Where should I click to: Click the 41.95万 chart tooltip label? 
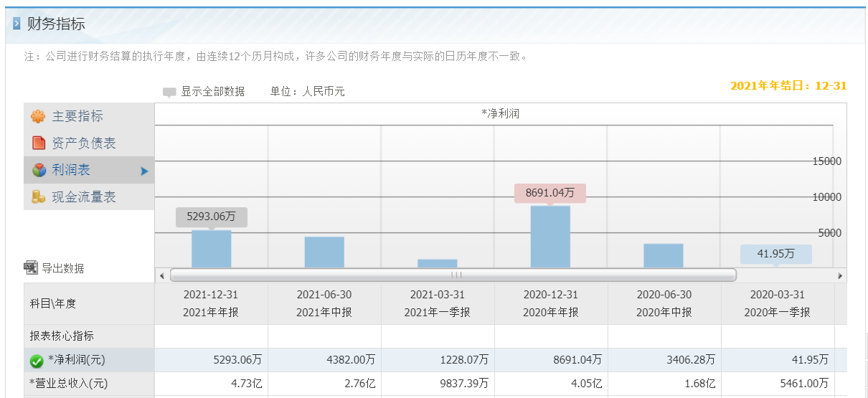[x=776, y=254]
